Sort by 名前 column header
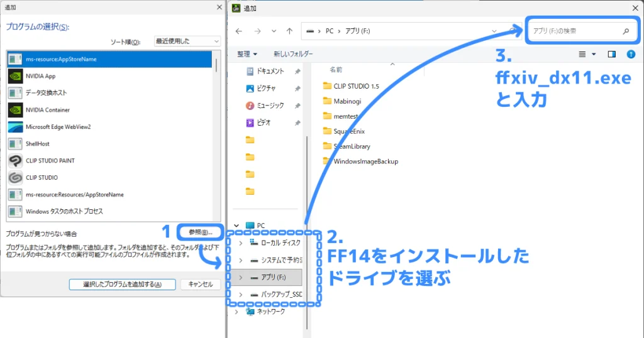 click(x=336, y=70)
